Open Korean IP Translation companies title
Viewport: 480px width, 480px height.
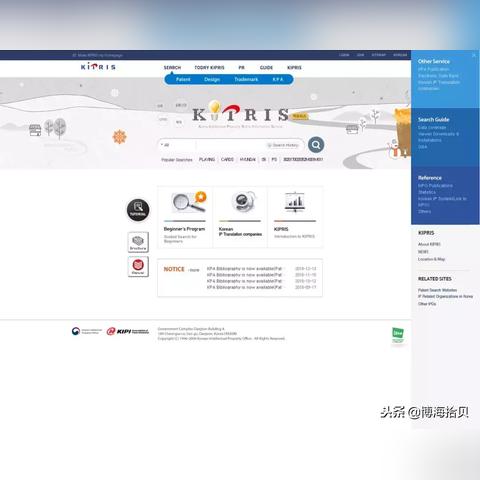tap(240, 232)
